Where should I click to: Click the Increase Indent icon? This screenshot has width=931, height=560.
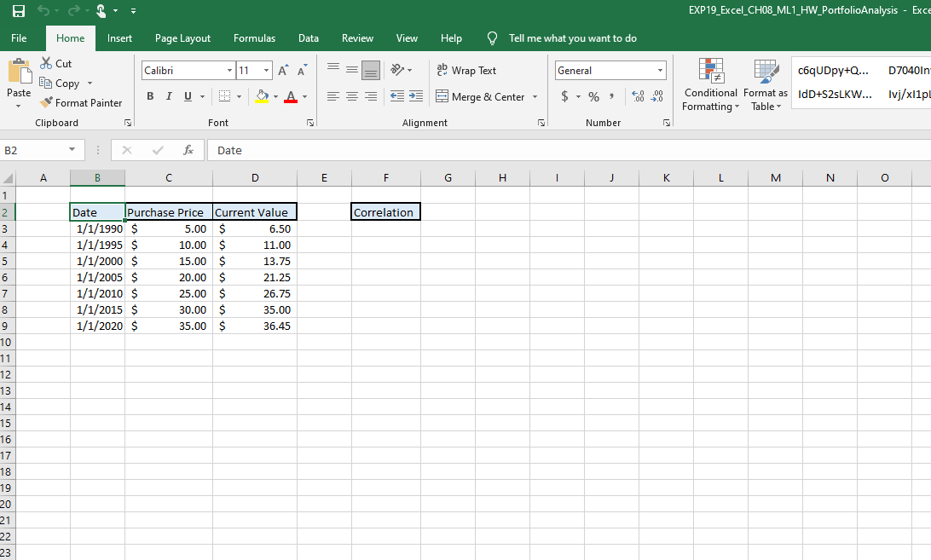416,96
